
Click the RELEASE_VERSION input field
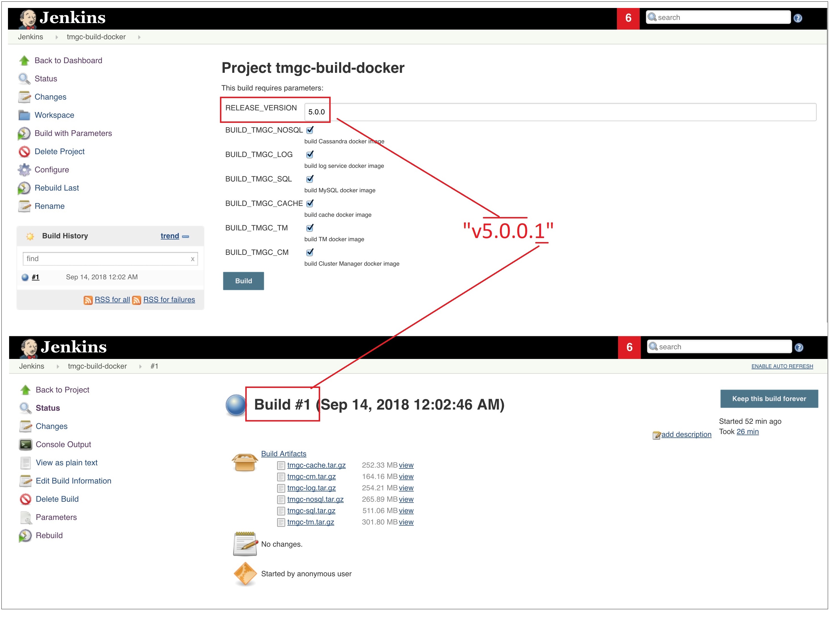tap(560, 112)
